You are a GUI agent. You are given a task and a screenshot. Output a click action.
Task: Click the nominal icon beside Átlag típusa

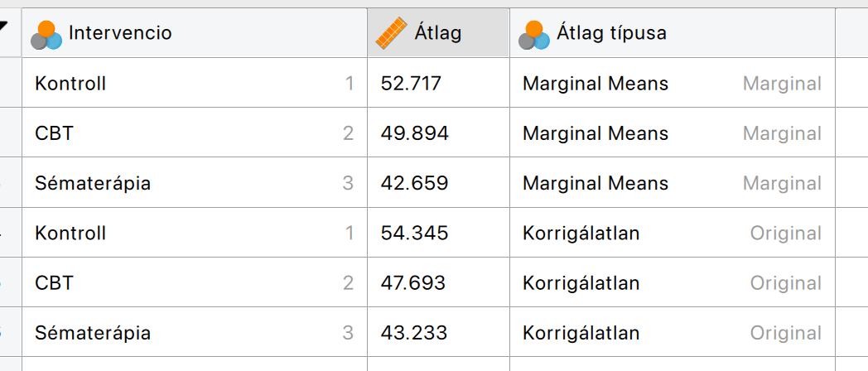click(x=534, y=34)
